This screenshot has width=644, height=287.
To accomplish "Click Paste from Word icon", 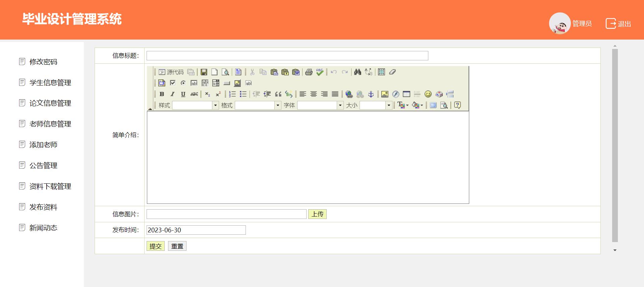I will 296,72.
